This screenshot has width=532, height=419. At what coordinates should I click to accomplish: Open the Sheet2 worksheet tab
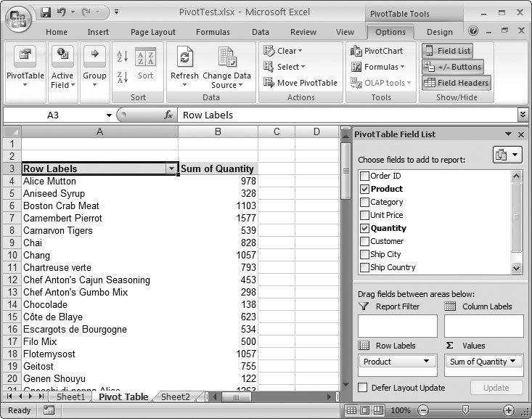tap(175, 397)
